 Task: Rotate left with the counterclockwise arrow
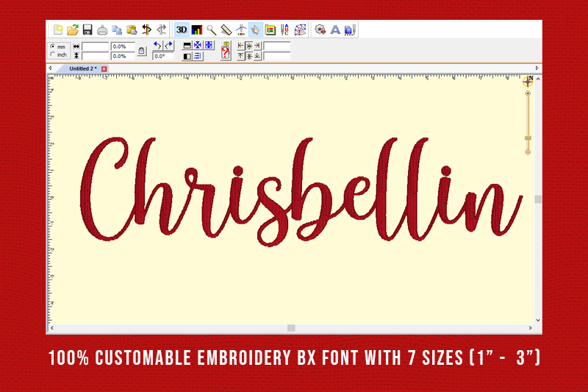pos(157,46)
